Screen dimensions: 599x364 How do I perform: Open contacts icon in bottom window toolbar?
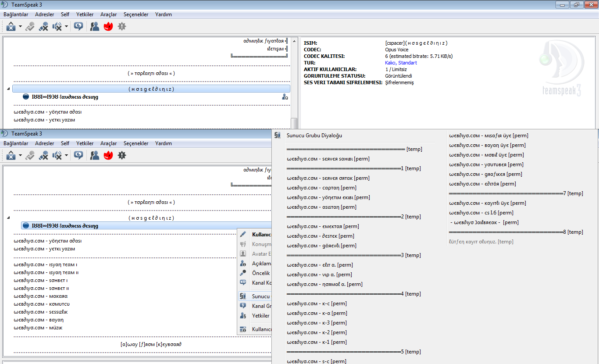tap(95, 155)
